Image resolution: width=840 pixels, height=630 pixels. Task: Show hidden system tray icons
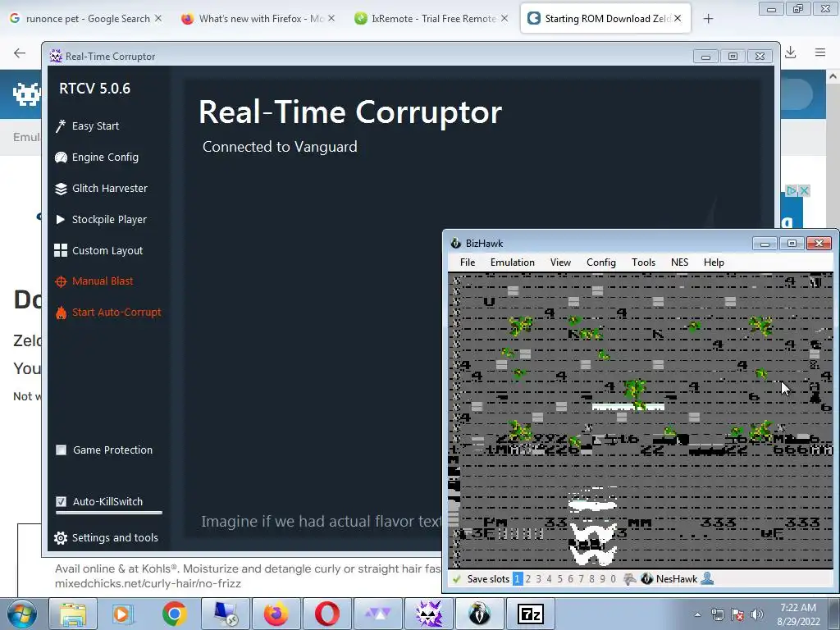pos(697,614)
